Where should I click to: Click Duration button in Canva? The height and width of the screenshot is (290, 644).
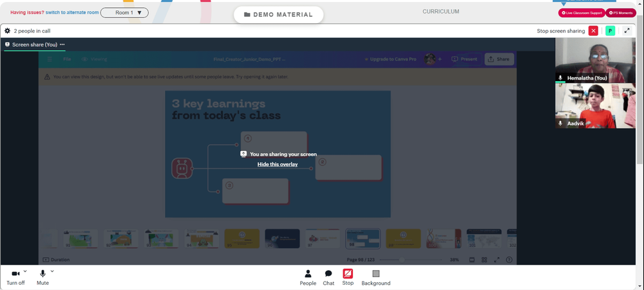tap(56, 260)
